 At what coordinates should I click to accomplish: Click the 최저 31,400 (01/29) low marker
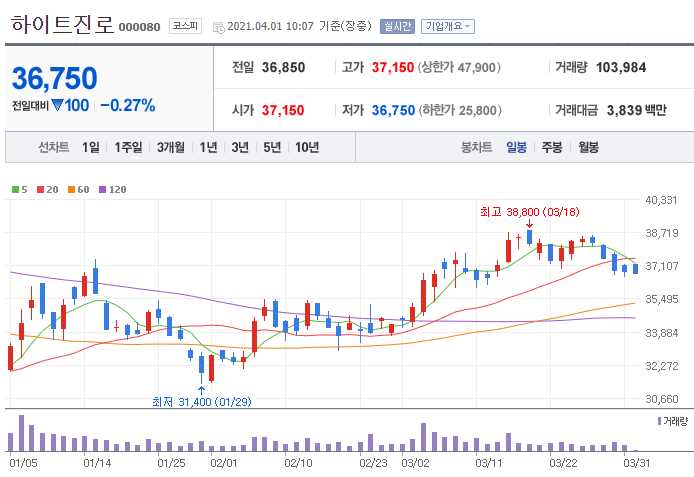(201, 402)
